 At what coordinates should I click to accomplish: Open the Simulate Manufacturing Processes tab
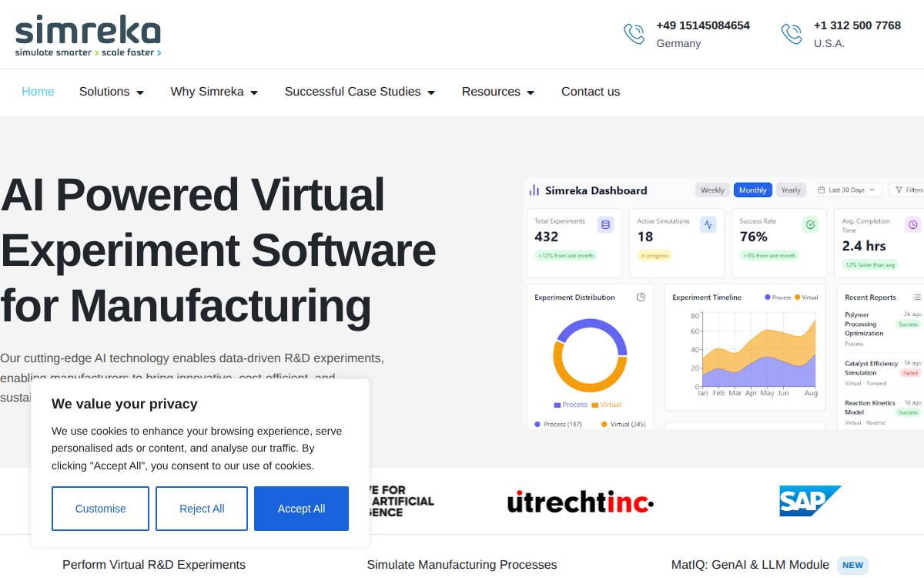[x=462, y=565]
